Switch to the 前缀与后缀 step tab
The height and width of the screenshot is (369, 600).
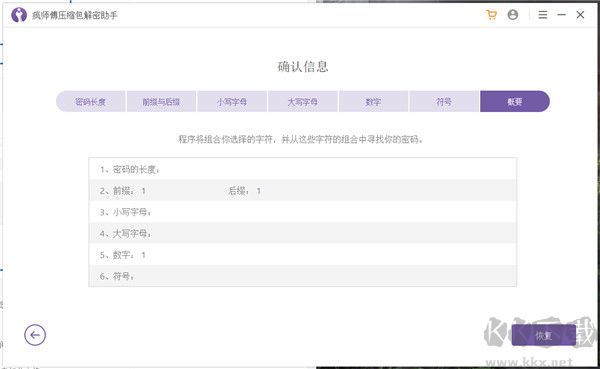tap(161, 101)
